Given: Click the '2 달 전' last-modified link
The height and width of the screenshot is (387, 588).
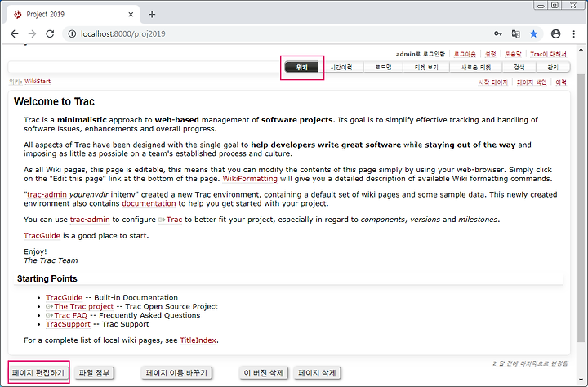Looking at the screenshot, I should [530, 363].
